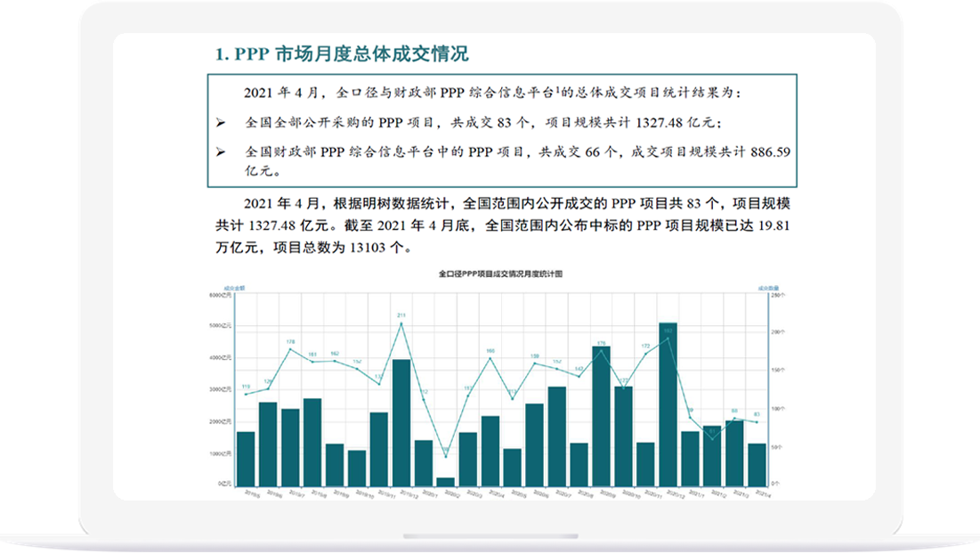Click the "200个" right axis tick

point(777,332)
